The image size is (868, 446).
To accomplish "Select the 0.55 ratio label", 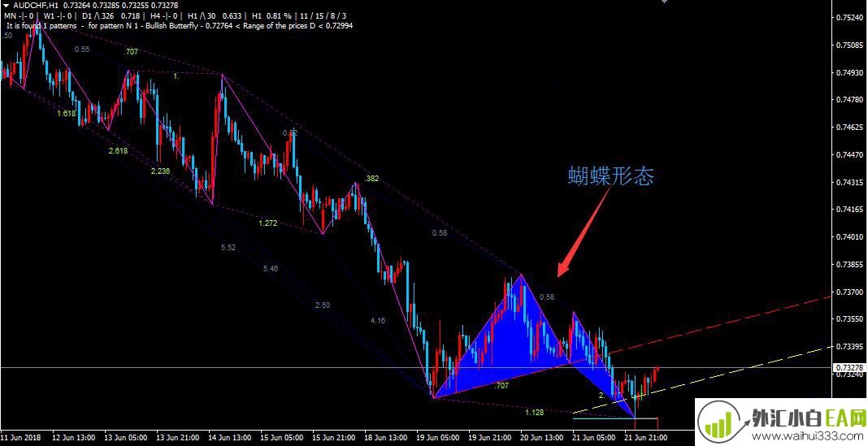I will pos(82,50).
